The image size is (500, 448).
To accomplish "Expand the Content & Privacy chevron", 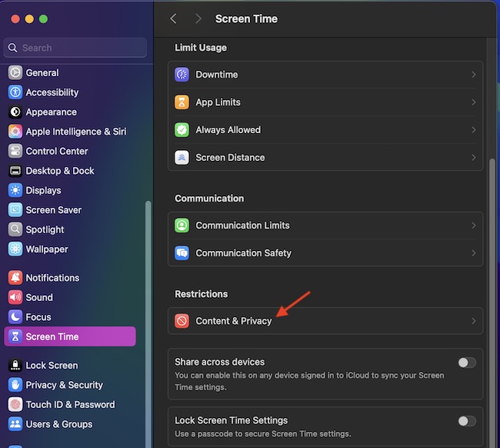I will [x=473, y=321].
